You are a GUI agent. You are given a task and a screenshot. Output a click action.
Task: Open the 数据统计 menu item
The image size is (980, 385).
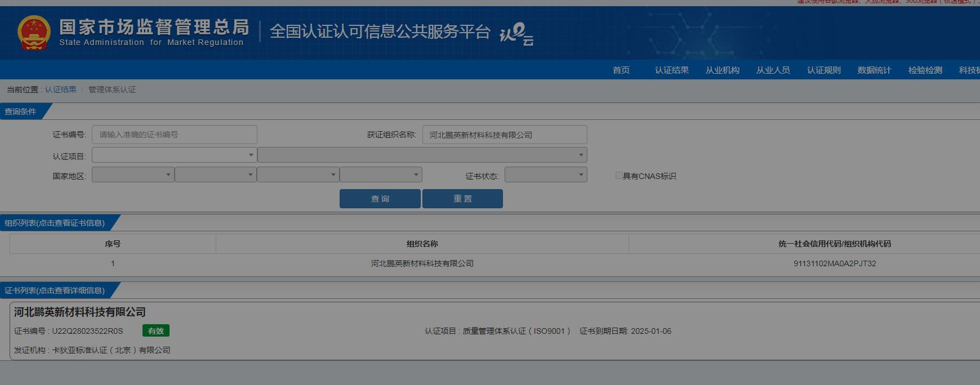click(875, 70)
